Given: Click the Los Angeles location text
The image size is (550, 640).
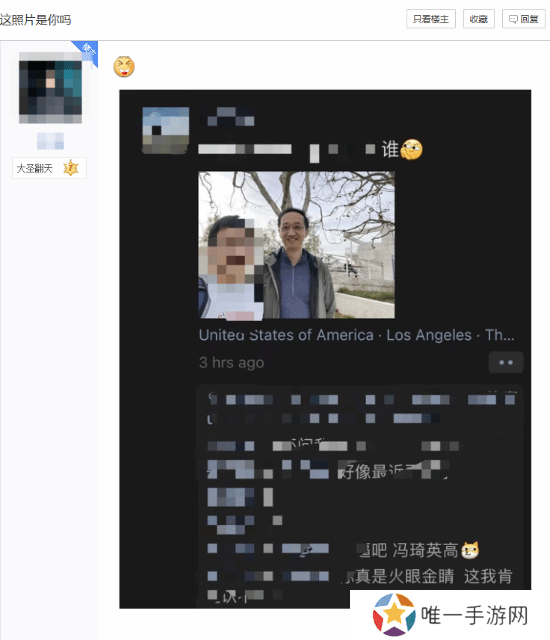Looking at the screenshot, I should coord(429,335).
